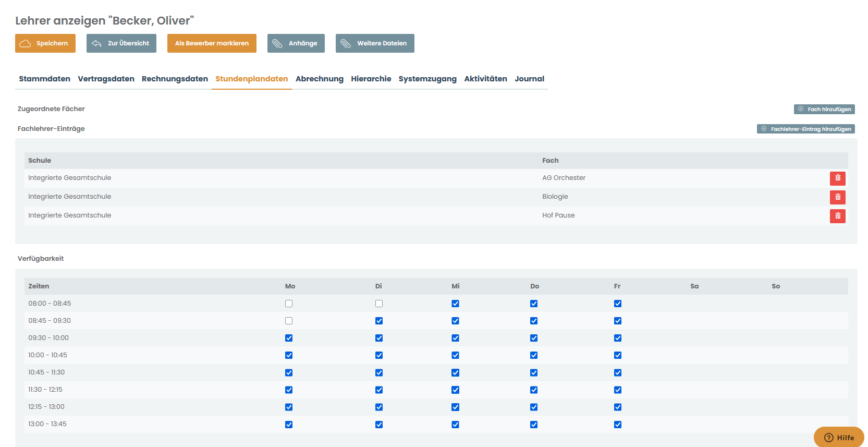
Task: Click Integrierte Gesamtschule in the AG Orchester row
Action: point(69,178)
